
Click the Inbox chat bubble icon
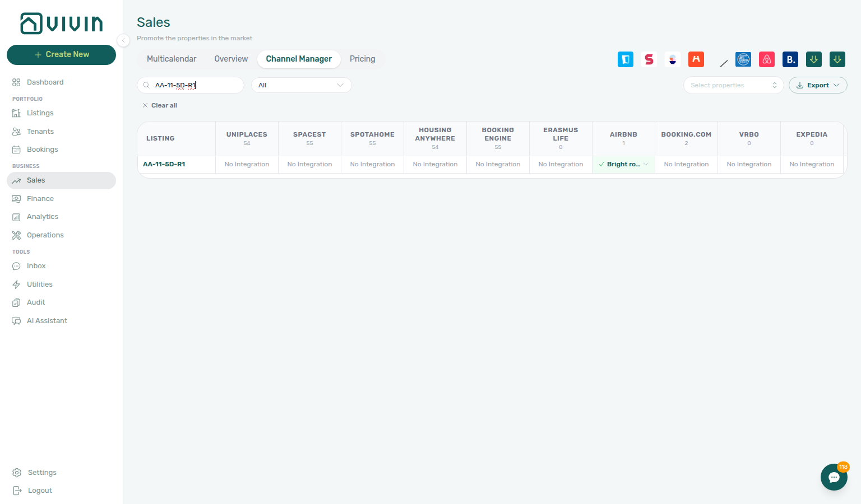tap(16, 266)
